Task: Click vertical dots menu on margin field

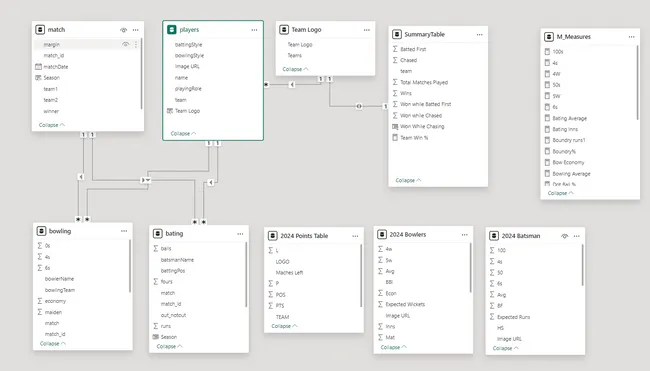Action: pyautogui.click(x=136, y=44)
